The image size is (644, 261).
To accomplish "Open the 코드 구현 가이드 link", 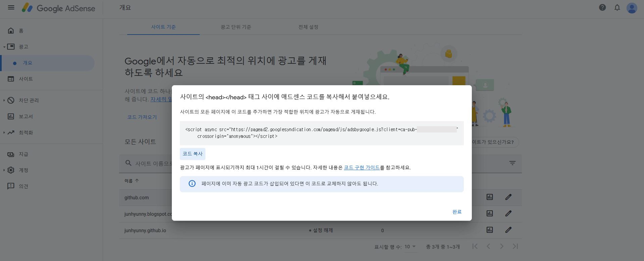I will (x=362, y=167).
